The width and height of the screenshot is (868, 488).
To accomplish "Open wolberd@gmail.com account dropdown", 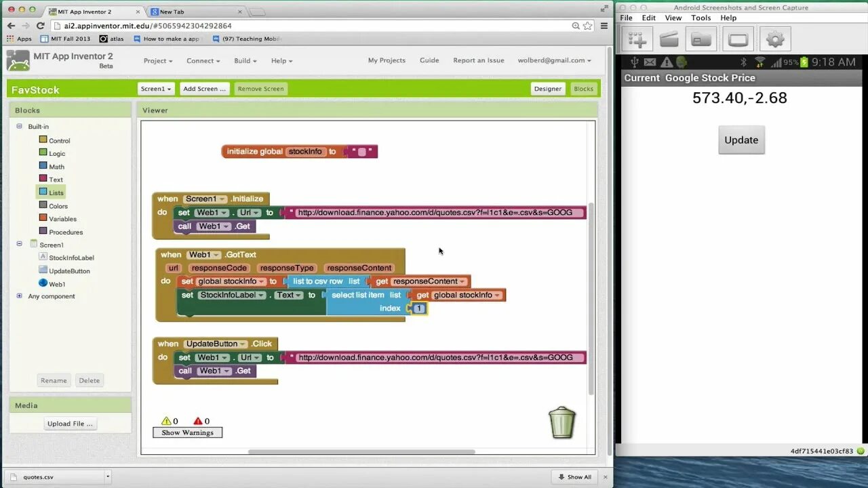I will pyautogui.click(x=554, y=60).
